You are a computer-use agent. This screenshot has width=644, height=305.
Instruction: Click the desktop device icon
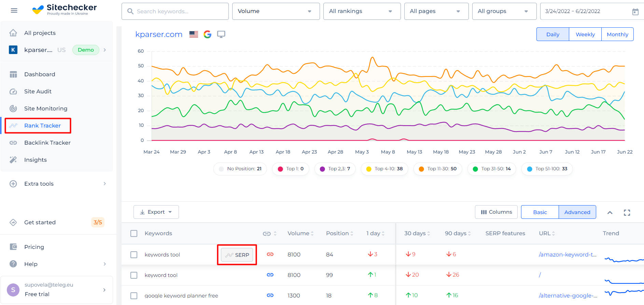tap(221, 34)
